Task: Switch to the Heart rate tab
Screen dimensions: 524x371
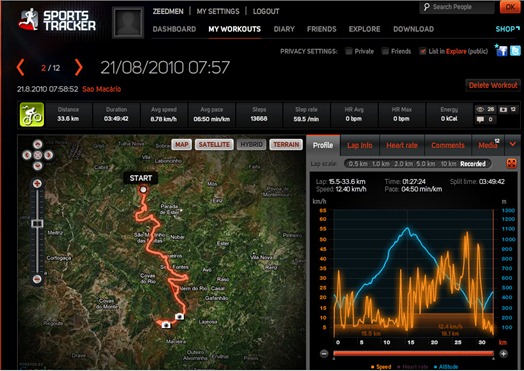Action: tap(402, 145)
